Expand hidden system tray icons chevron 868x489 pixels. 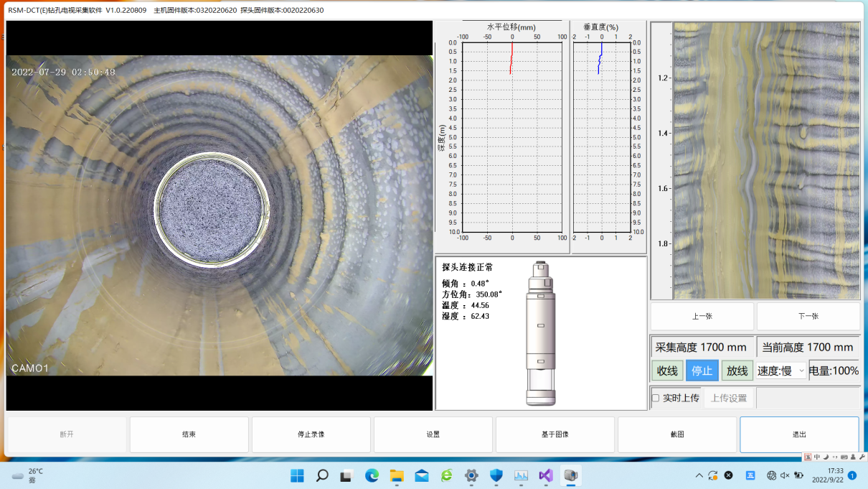tap(699, 475)
